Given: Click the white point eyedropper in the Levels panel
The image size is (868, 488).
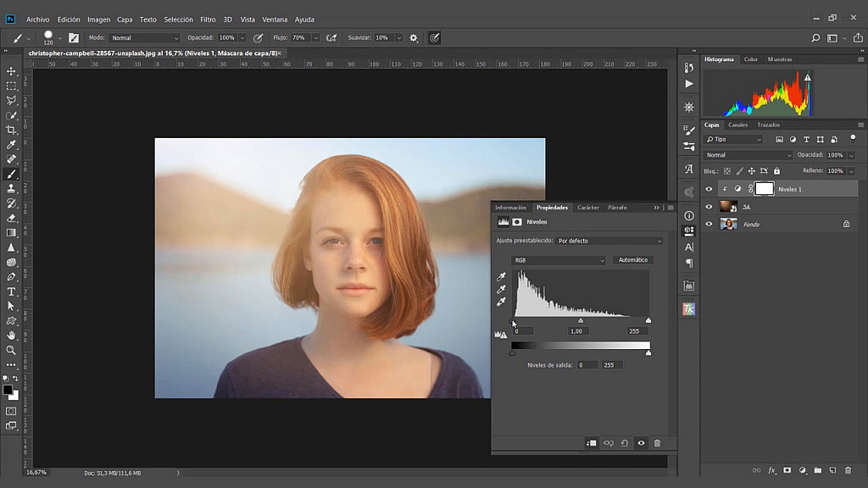Looking at the screenshot, I should [x=501, y=302].
